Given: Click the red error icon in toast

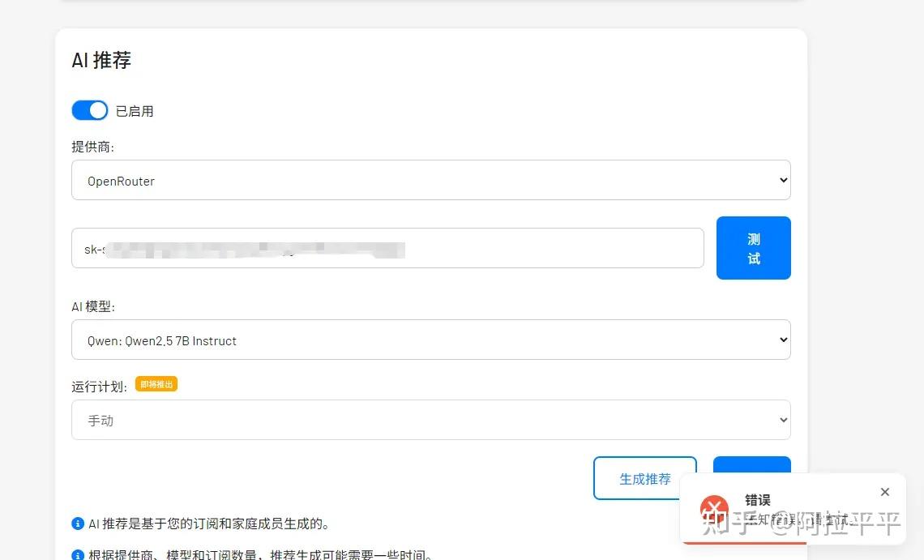Looking at the screenshot, I should click(714, 509).
